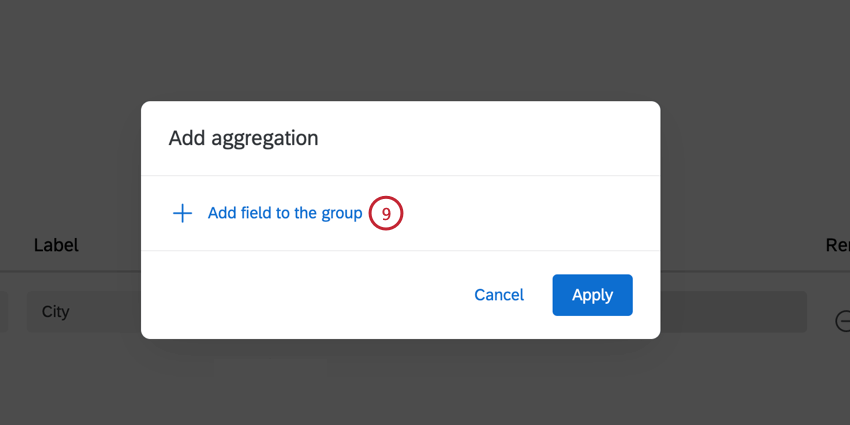Click the Add aggregation dialog title
The width and height of the screenshot is (850, 425).
pyautogui.click(x=243, y=138)
